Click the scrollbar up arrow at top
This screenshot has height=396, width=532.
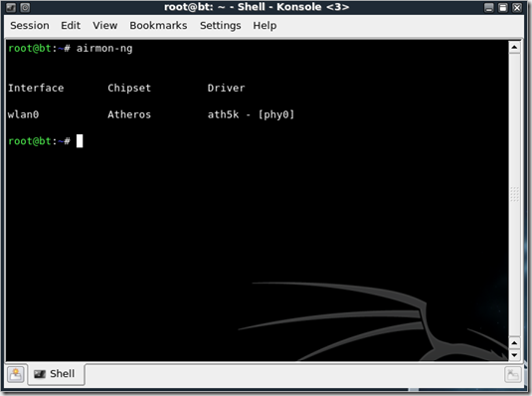coord(514,47)
